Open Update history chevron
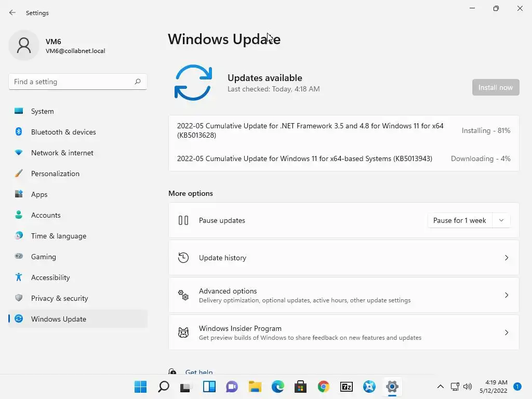This screenshot has width=532, height=399. [506, 258]
